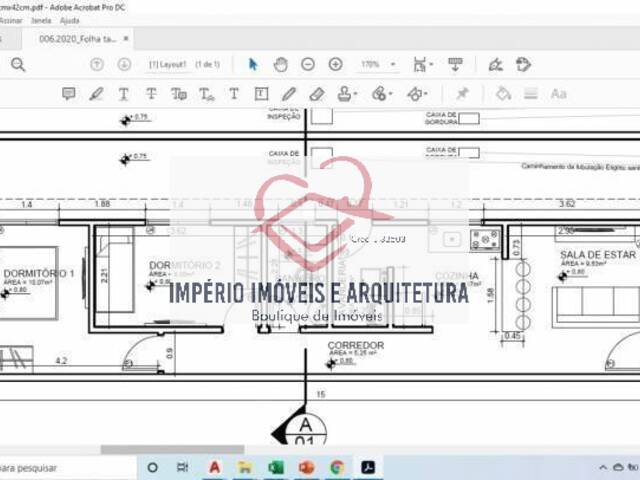Screen dimensions: 640x480
Task: Show hidden system tray icons chevron
Action: tap(603, 468)
